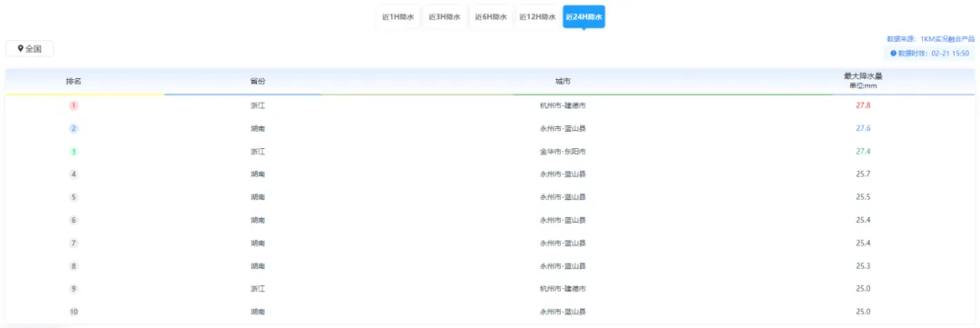Click the blue 27.6 rainfall value

(x=863, y=128)
